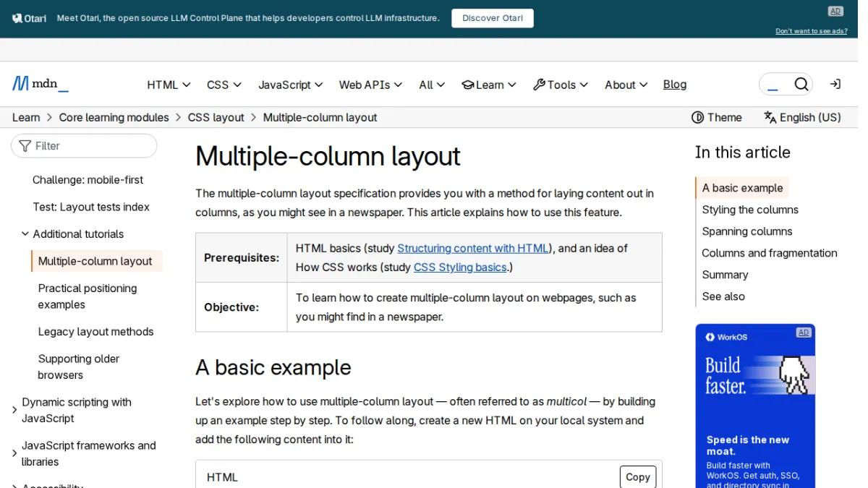868x488 pixels.
Task: Open Challenge: mobile-first in the sidebar
Action: point(88,179)
